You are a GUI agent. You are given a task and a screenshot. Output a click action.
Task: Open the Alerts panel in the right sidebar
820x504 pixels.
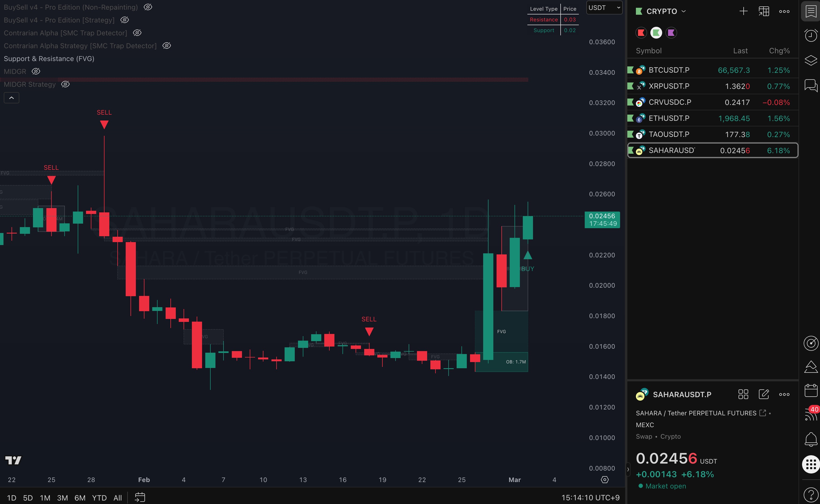click(811, 36)
